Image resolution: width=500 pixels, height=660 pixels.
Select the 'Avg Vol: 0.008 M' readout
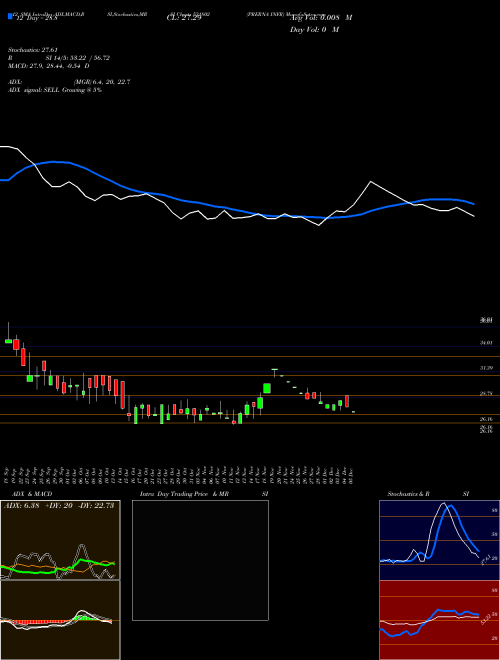(x=320, y=18)
